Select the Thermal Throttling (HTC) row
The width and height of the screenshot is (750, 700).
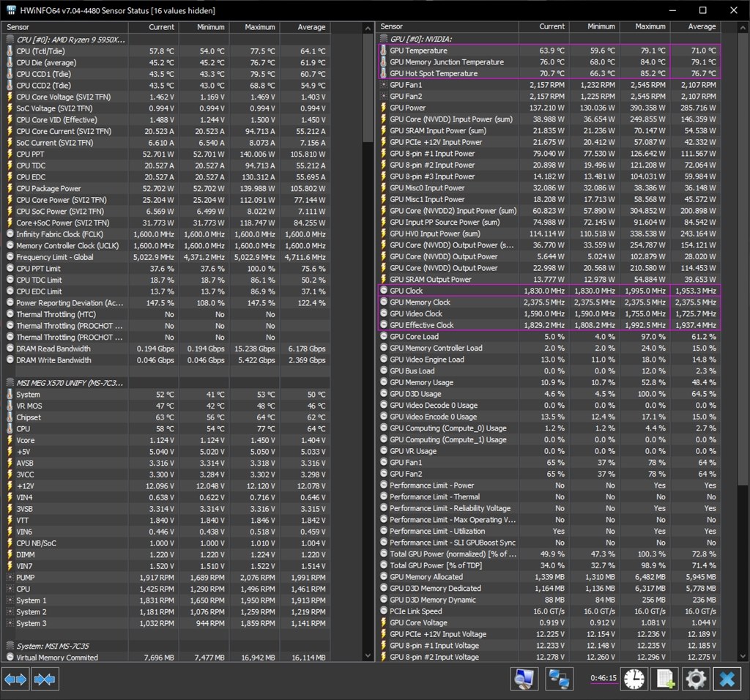tap(166, 314)
